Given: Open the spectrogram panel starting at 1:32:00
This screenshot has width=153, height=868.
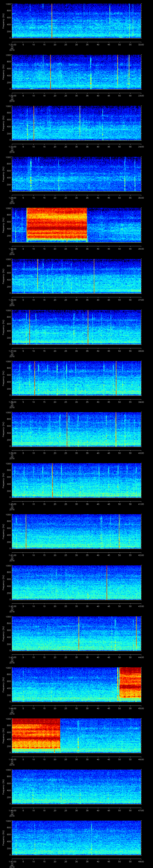Looking at the screenshot, I should [77, 72].
